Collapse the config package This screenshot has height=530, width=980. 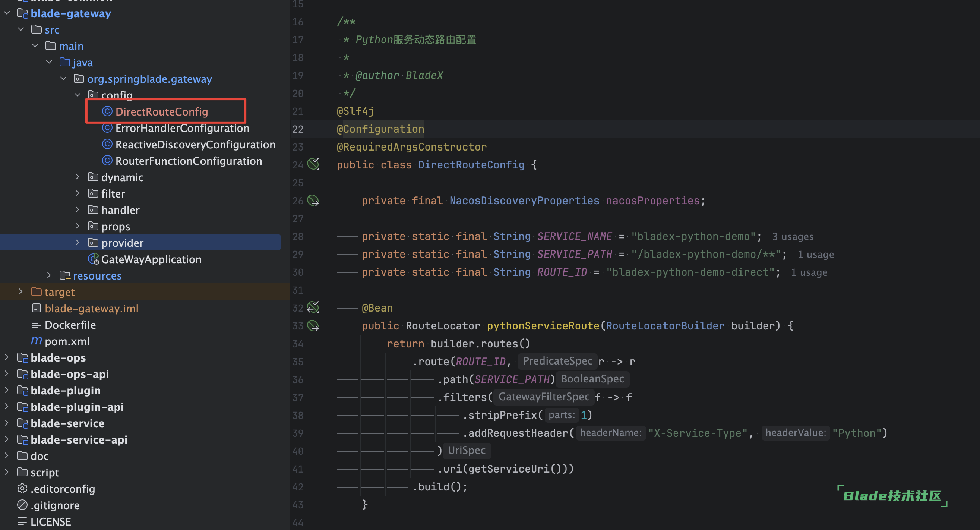(77, 95)
